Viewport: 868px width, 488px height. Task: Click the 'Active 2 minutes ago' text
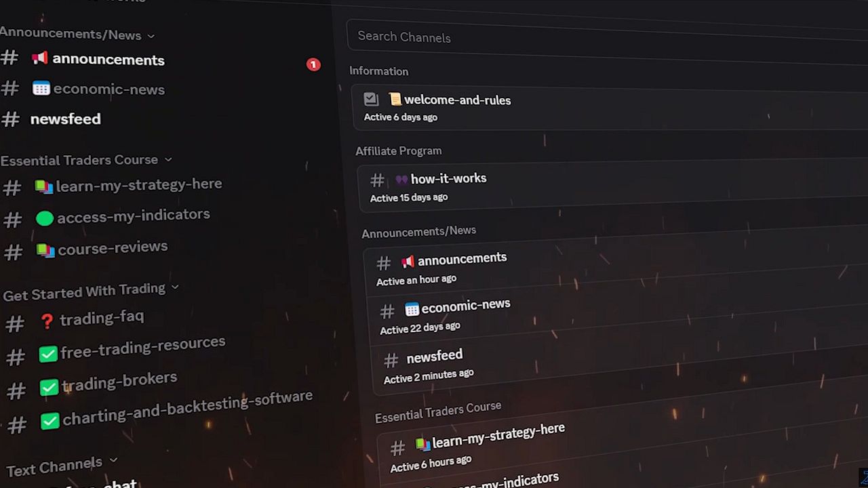pyautogui.click(x=429, y=376)
